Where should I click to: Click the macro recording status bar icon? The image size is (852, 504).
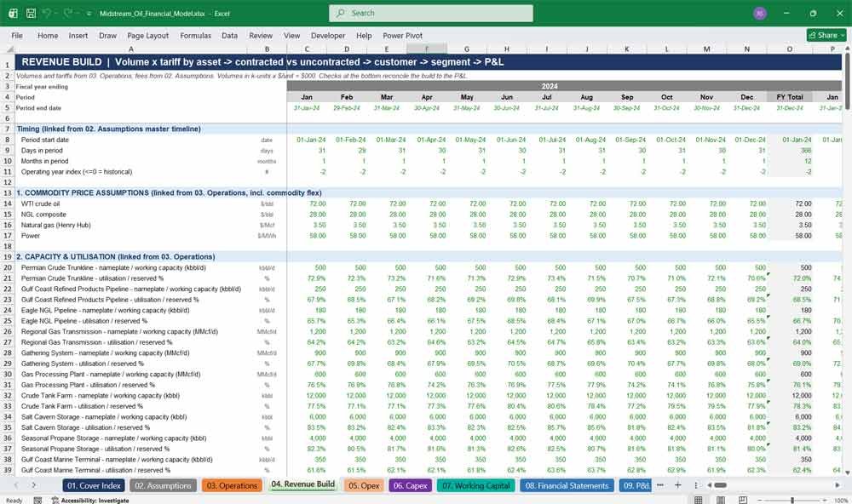pyautogui.click(x=37, y=501)
